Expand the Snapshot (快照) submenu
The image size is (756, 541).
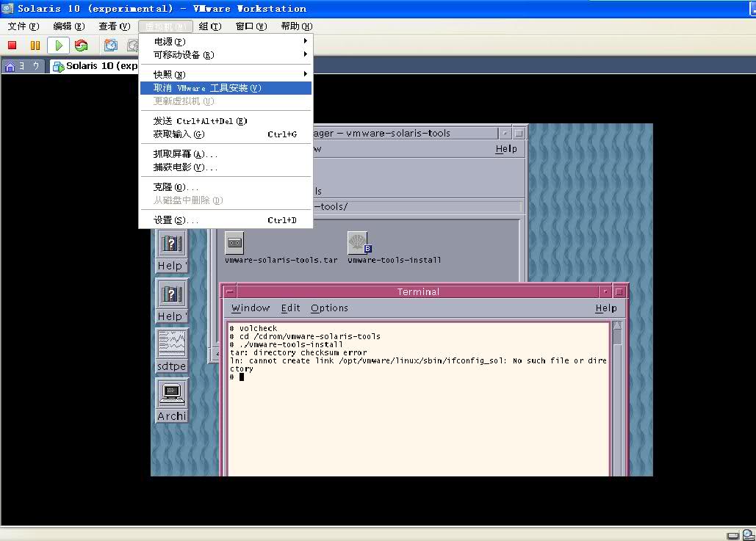click(226, 74)
